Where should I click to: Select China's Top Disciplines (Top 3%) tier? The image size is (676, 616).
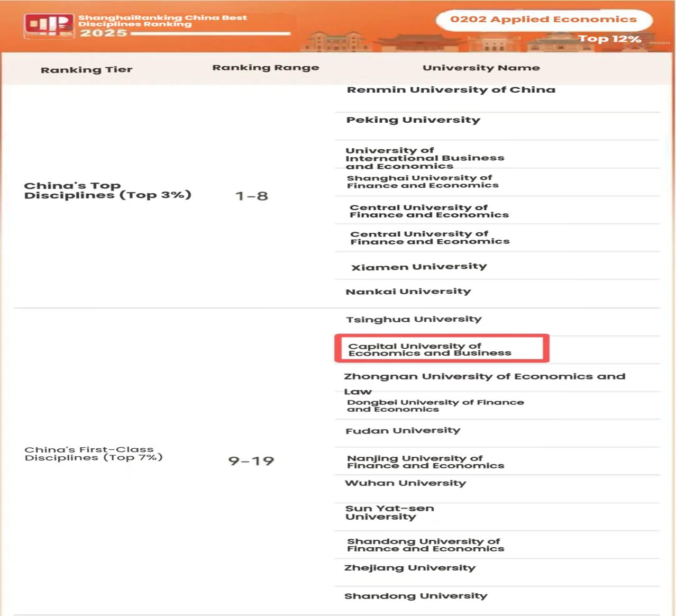[x=107, y=191]
